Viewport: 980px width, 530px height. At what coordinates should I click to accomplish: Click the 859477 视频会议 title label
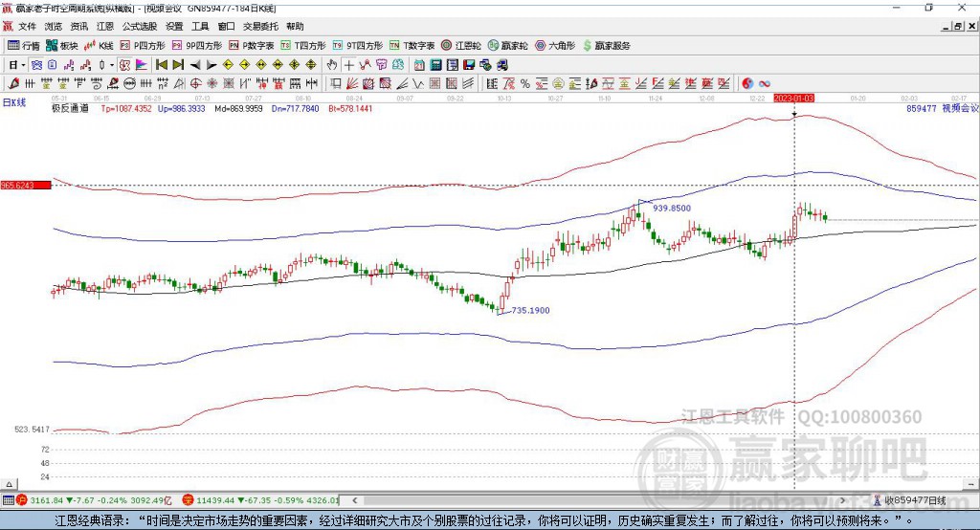(943, 109)
